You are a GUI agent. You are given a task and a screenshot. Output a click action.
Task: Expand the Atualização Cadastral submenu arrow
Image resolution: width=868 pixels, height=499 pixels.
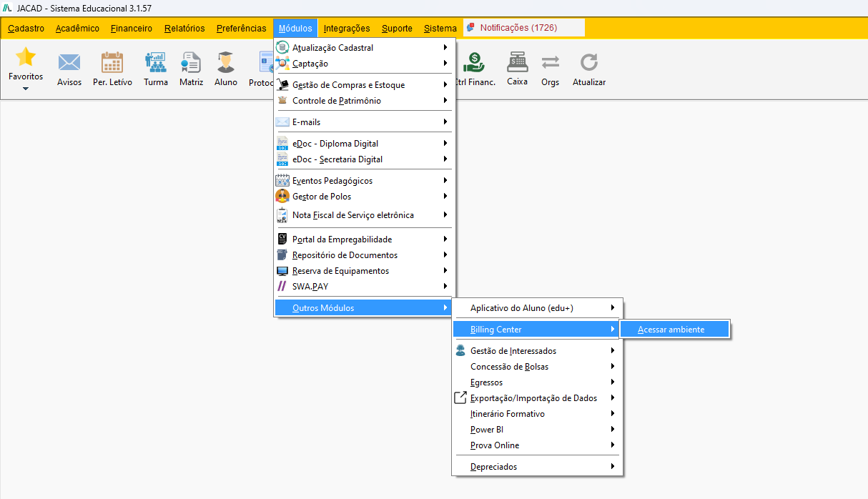445,48
